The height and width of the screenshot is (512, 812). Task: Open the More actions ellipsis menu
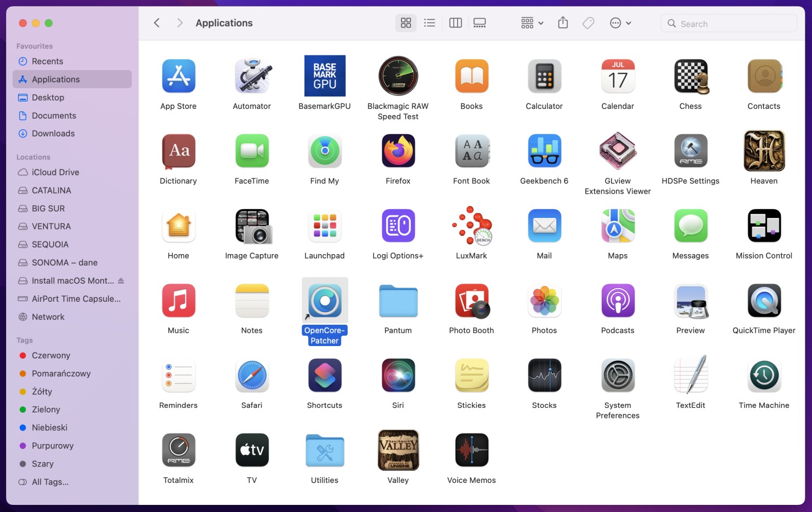(x=621, y=23)
